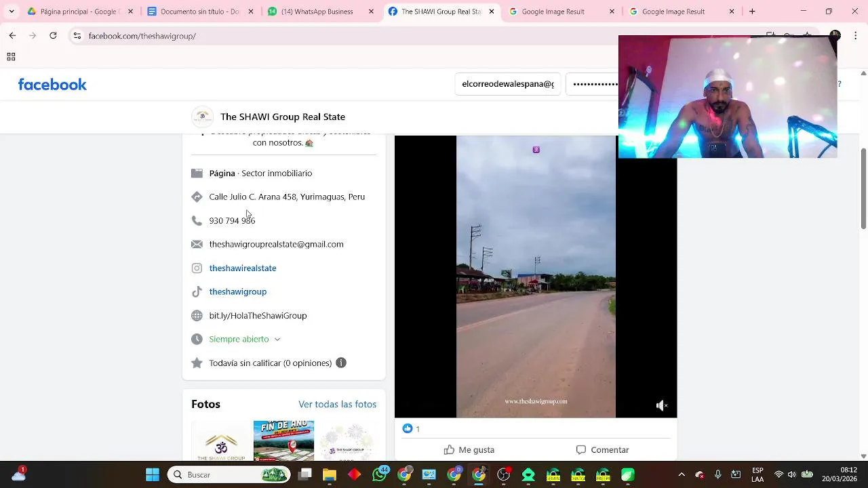Open the SHAWI Group logo photo thumbnail

(x=221, y=441)
